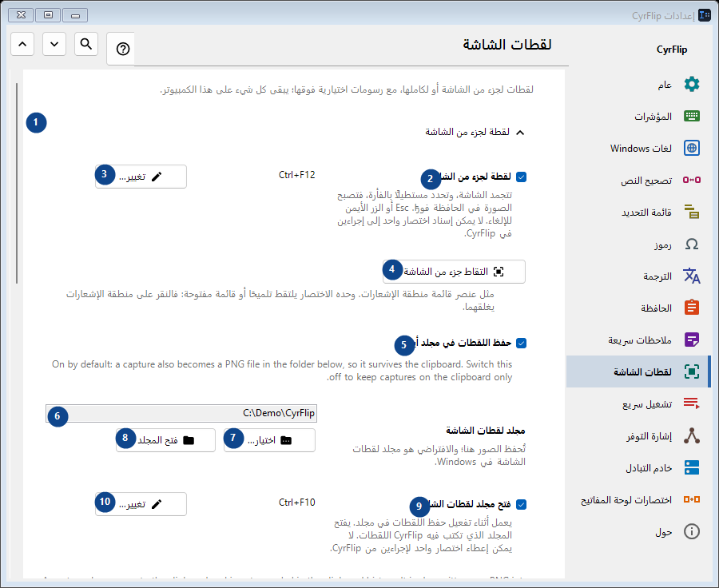Select the رموز omega icon
Viewport: 719px width, 588px height.
(692, 244)
